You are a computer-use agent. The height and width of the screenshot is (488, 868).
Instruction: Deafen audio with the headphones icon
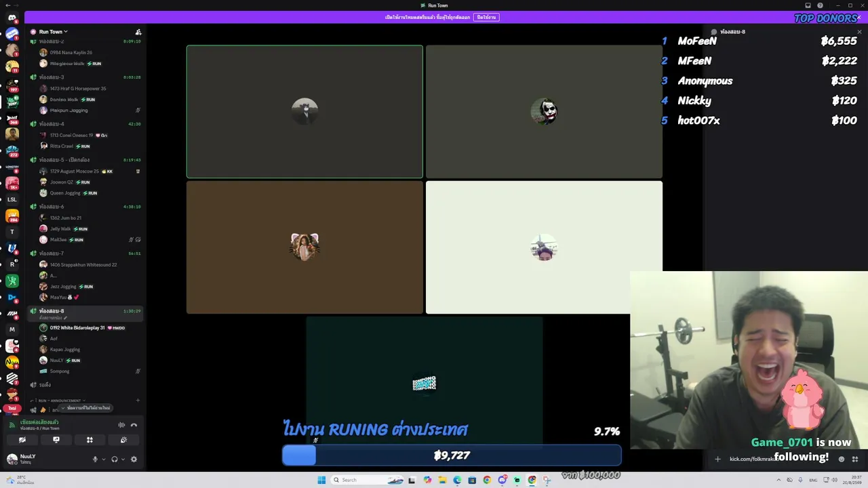click(114, 459)
